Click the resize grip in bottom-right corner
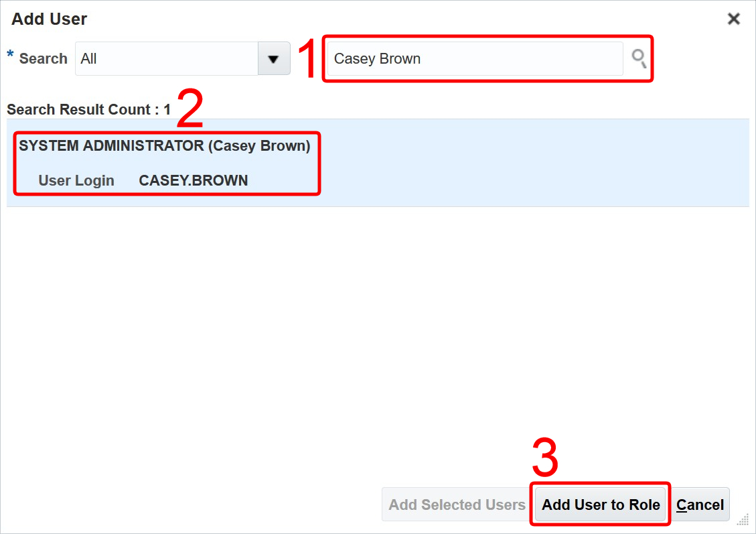Viewport: 756px width, 534px height. click(745, 519)
